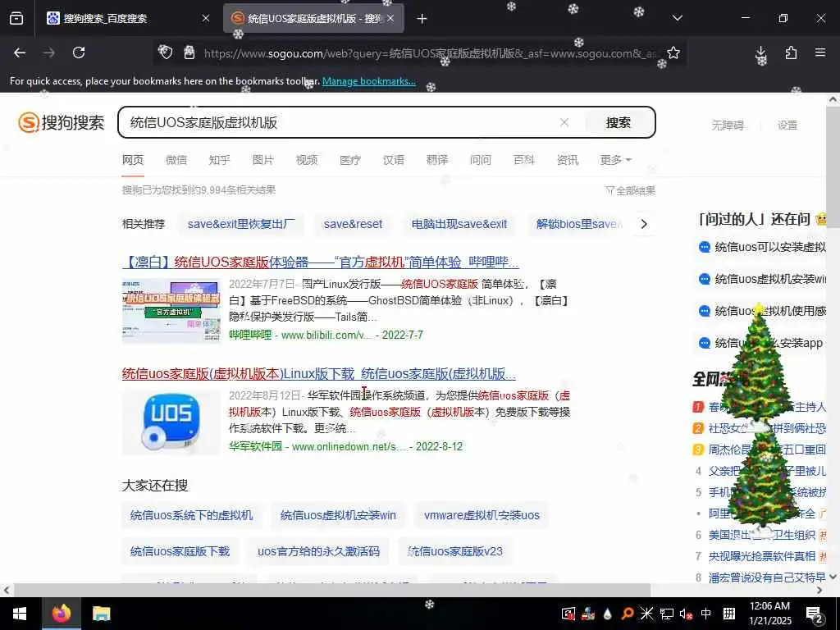Close the Sogou UOS search tab

[x=390, y=19]
